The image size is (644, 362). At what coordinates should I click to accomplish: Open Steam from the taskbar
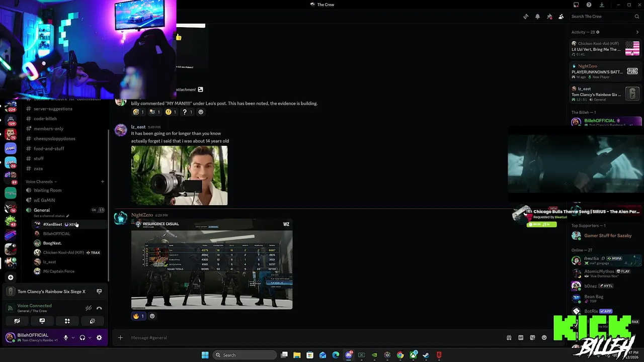pyautogui.click(x=426, y=355)
